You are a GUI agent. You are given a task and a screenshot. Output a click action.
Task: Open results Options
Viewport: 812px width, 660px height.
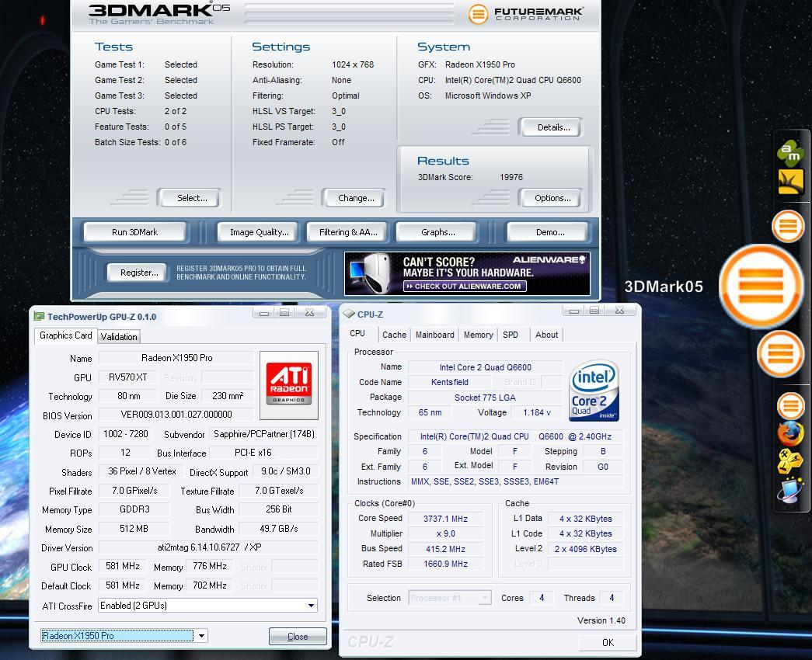click(552, 198)
